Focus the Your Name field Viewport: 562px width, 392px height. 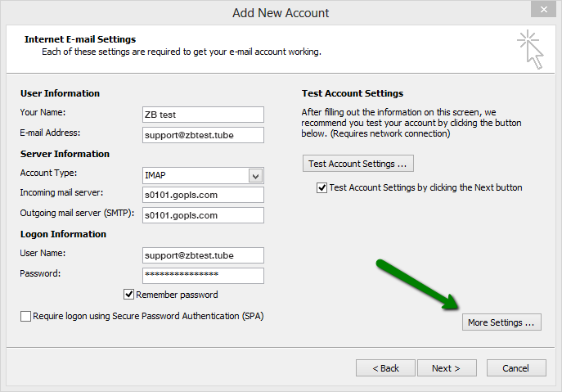click(202, 115)
